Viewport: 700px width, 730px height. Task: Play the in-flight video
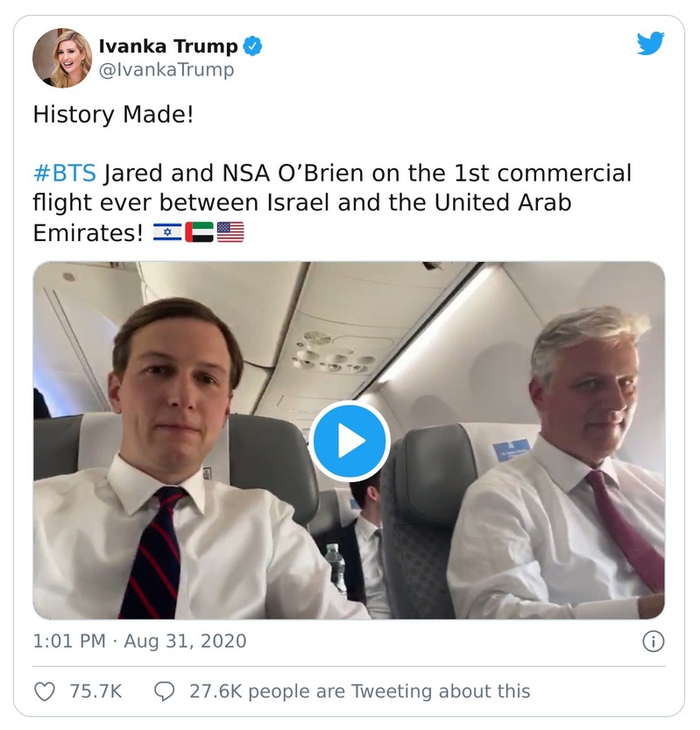pyautogui.click(x=350, y=442)
